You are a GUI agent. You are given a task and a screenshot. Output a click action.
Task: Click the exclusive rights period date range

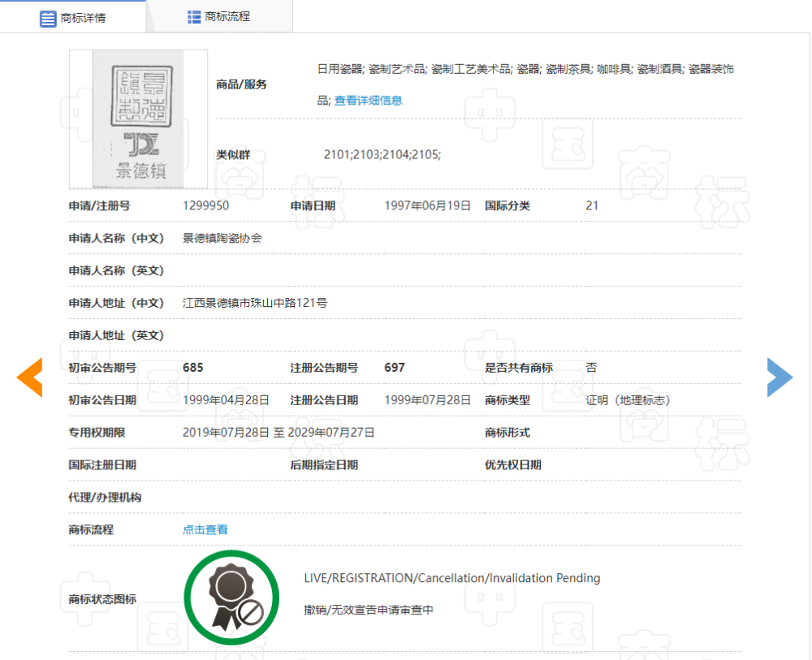pos(278,432)
